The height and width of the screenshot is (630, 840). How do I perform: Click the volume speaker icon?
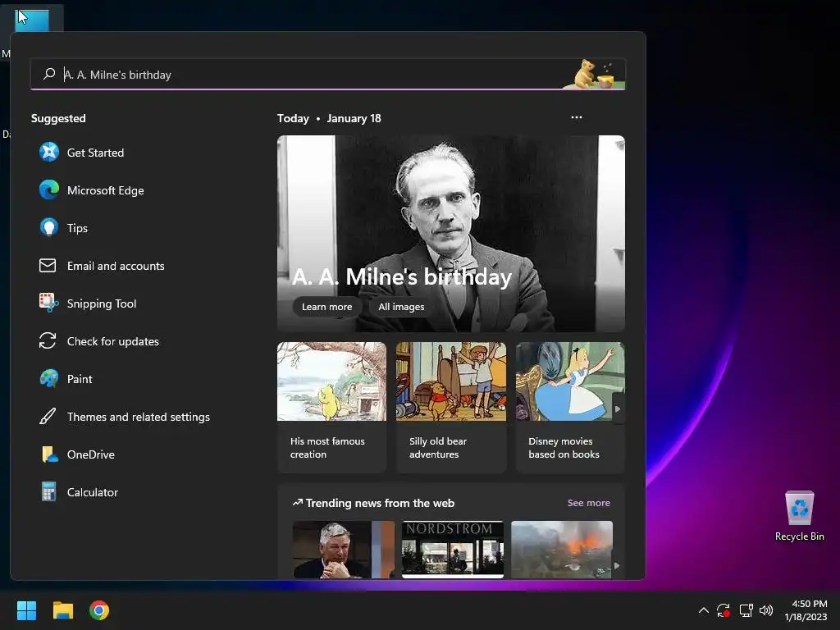(x=766, y=610)
